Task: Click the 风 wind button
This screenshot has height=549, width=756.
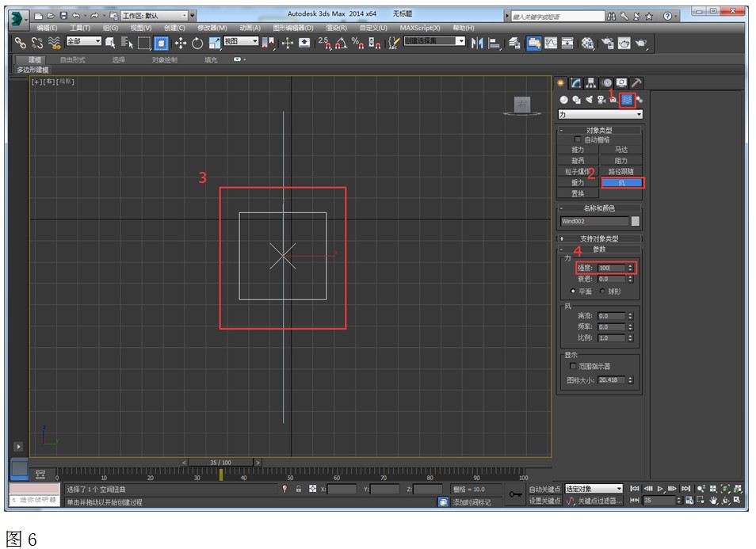Action: click(x=621, y=183)
